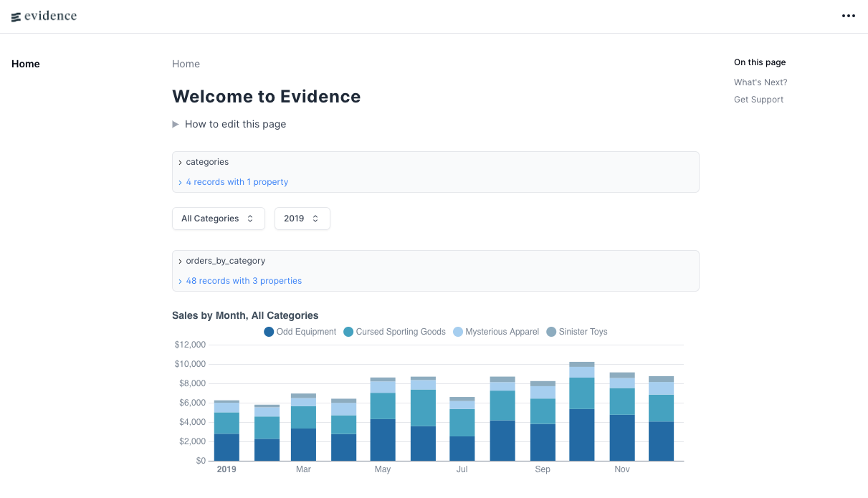Click the July stacked sales bar
The height and width of the screenshot is (498, 868).
pyautogui.click(x=462, y=428)
